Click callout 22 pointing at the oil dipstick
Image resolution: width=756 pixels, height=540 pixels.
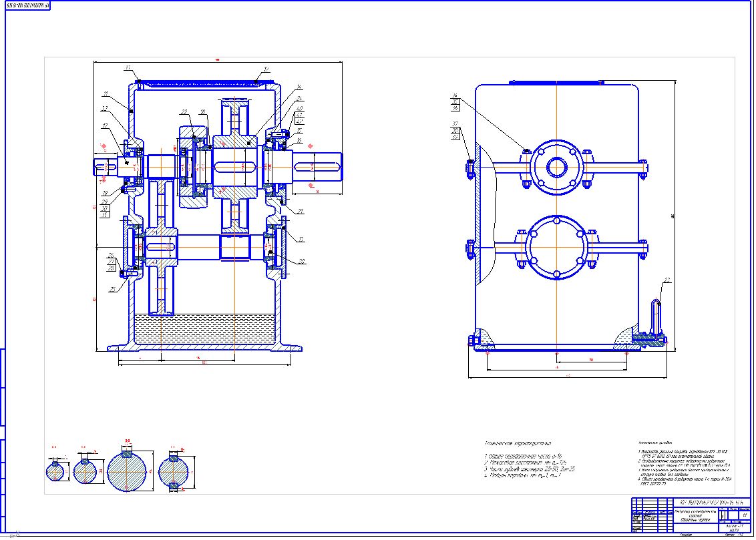click(x=667, y=280)
